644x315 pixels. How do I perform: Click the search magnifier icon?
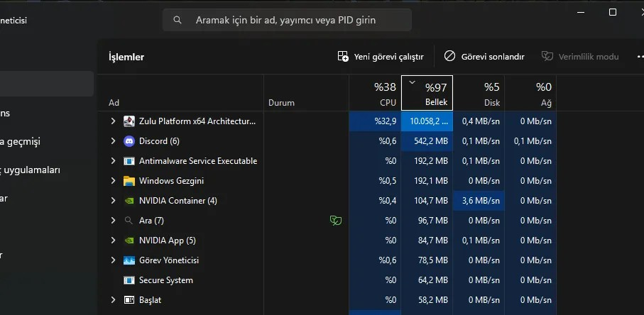[178, 20]
